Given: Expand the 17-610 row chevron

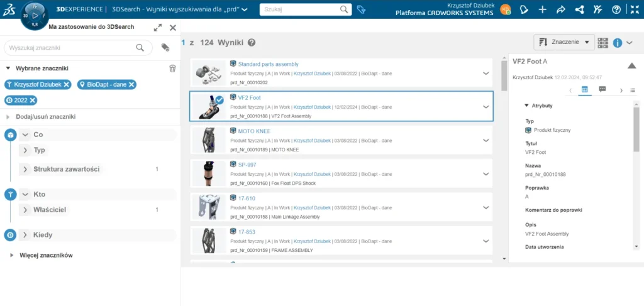Looking at the screenshot, I should pos(486,207).
